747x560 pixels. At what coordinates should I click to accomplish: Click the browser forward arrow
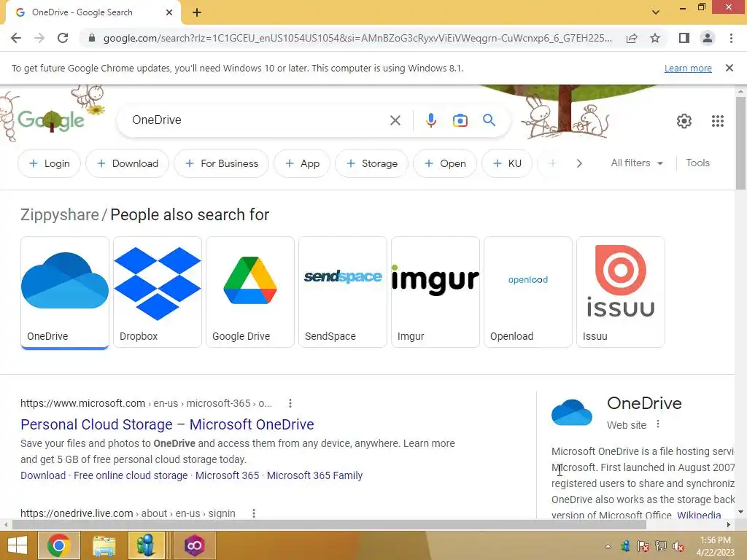pos(39,38)
